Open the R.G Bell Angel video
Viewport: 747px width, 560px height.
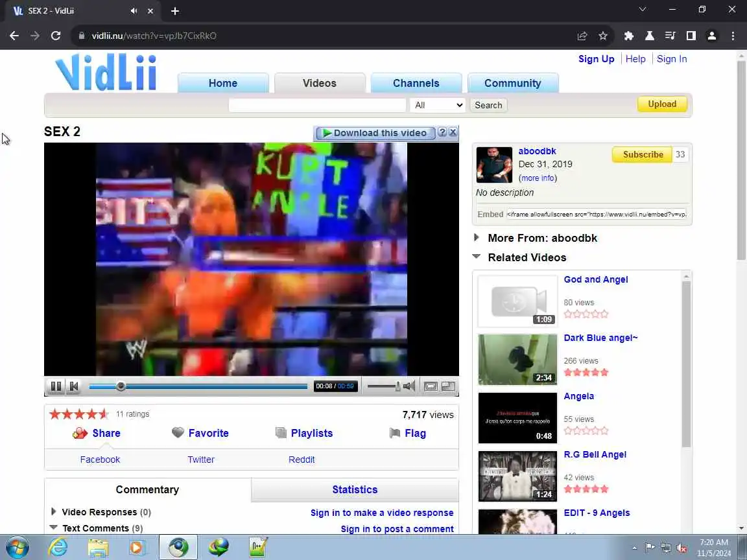tap(595, 454)
